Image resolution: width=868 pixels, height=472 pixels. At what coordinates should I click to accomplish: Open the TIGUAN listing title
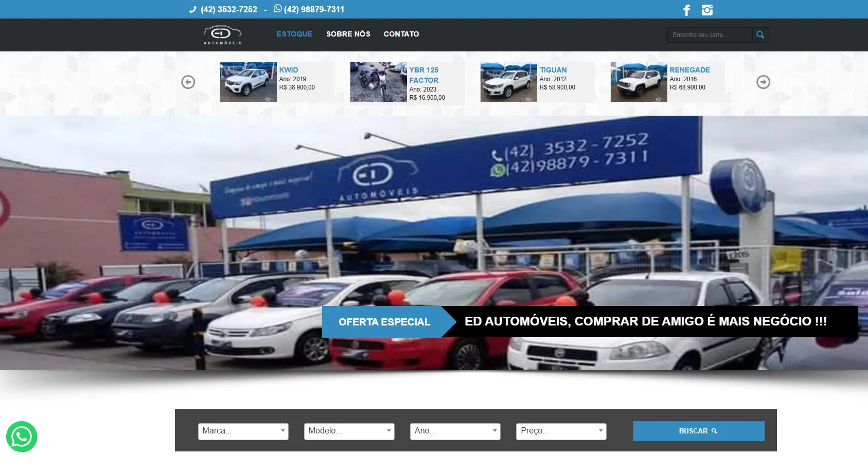(553, 70)
